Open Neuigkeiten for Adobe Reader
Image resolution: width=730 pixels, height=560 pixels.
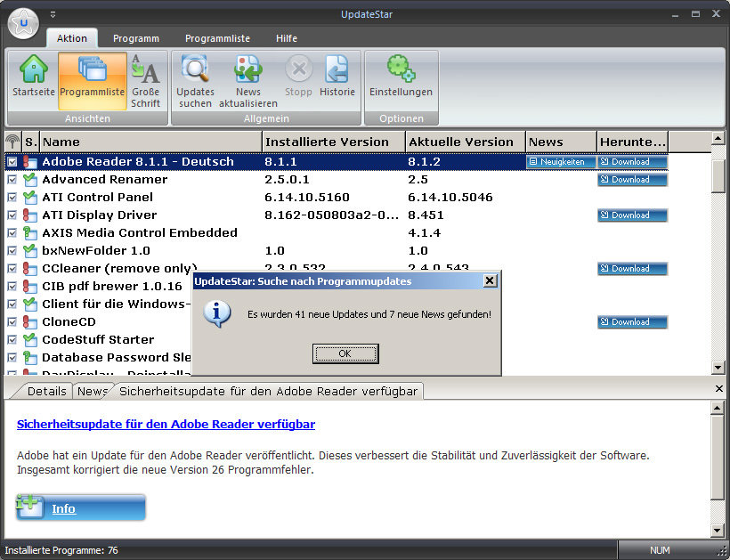561,161
